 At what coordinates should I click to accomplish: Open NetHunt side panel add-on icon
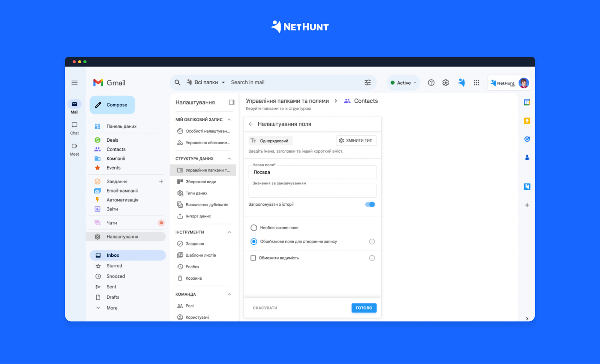point(527,187)
